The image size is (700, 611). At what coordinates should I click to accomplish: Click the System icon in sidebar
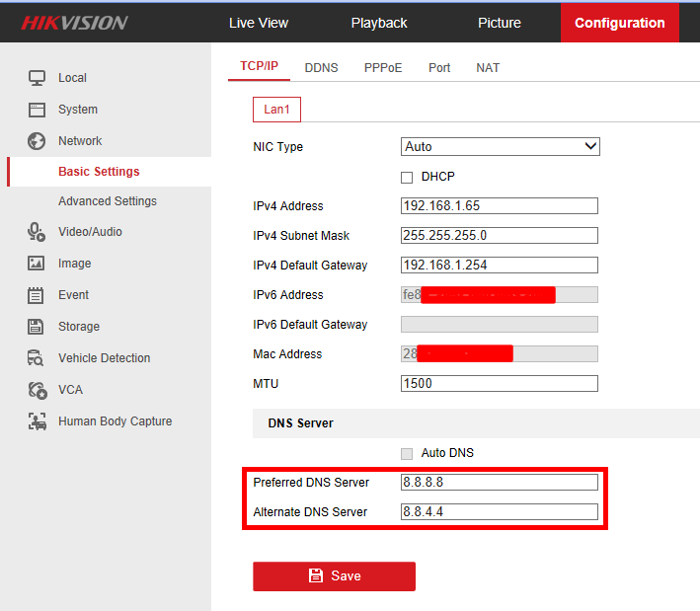coord(37,110)
